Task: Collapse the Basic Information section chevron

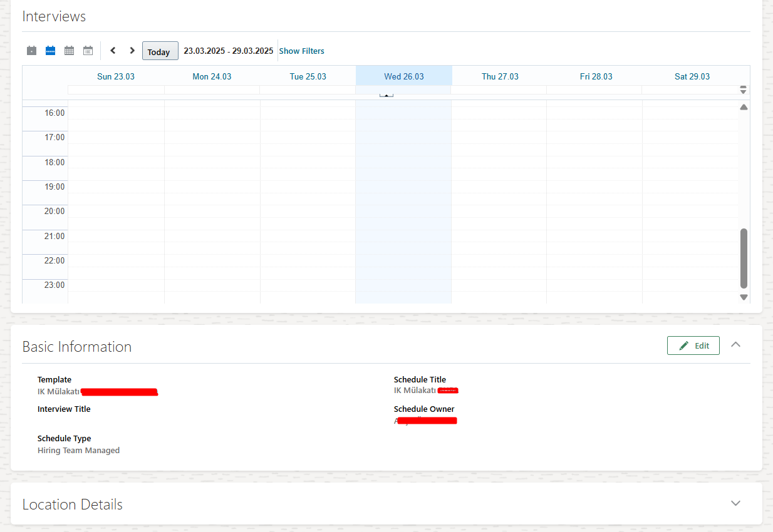Action: pos(735,344)
